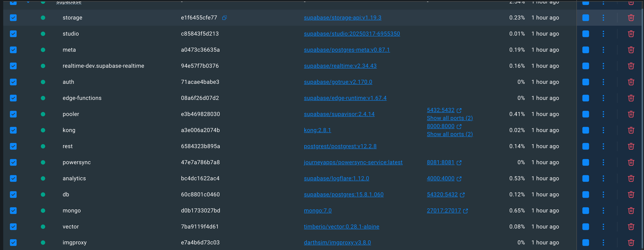Stop the studio container

point(586,34)
